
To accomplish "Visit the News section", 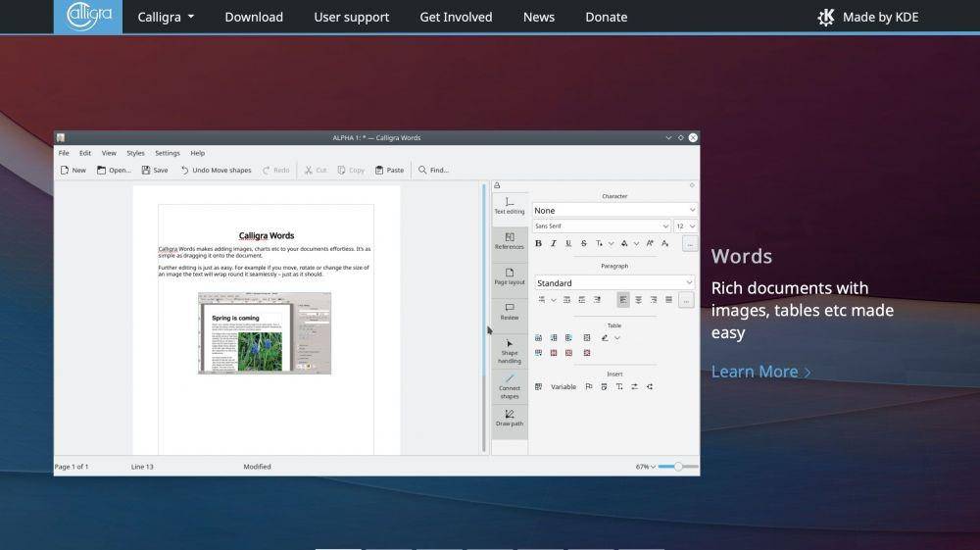I will 539,18.
